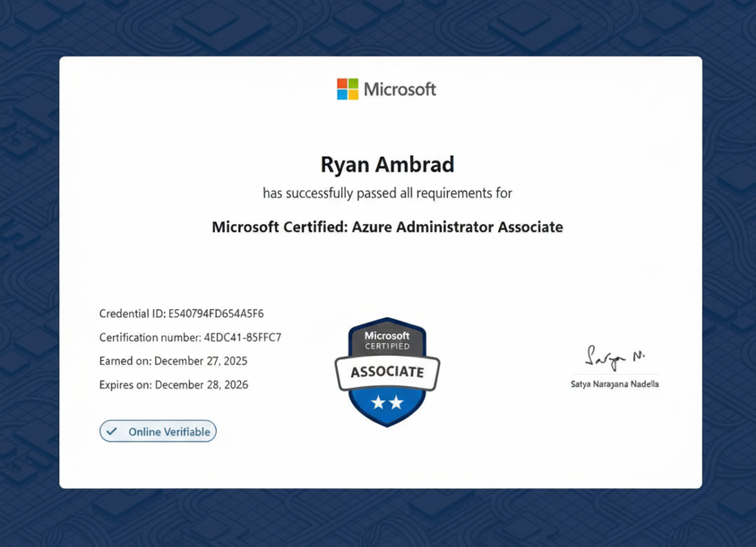Click the Certification number 4EDC41-85FFC7

[x=243, y=337]
